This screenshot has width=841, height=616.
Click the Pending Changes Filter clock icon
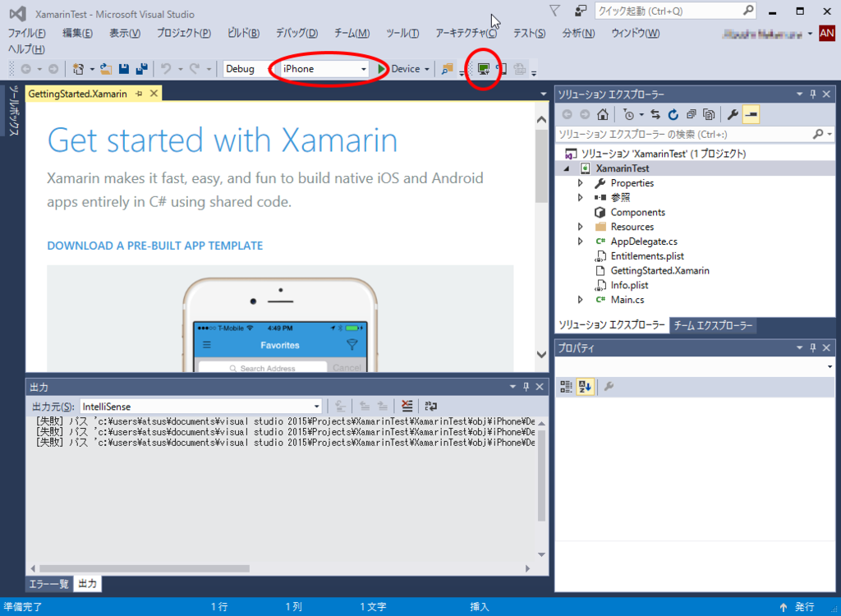coord(628,114)
